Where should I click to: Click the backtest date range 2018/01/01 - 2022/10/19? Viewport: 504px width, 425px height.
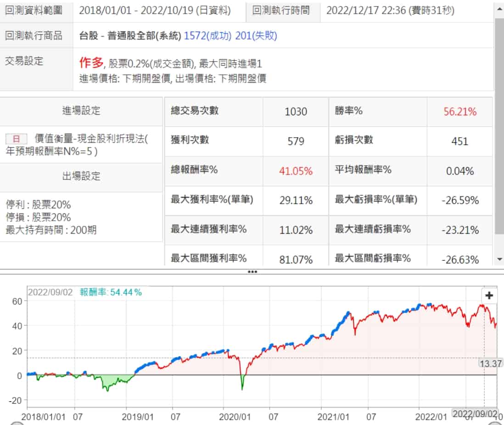click(155, 10)
